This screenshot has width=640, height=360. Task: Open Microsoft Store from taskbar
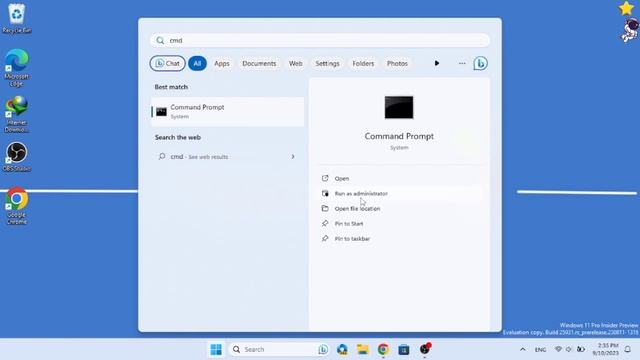pyautogui.click(x=404, y=349)
